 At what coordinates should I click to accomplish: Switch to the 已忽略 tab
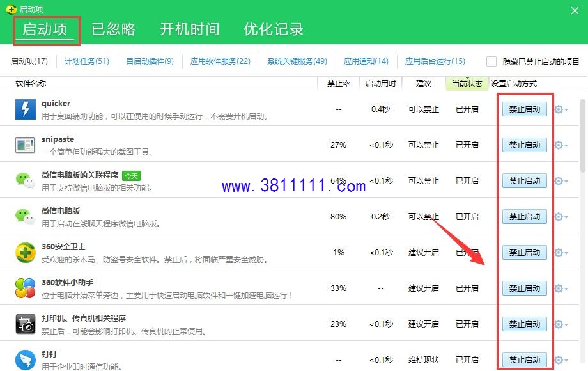point(113,29)
